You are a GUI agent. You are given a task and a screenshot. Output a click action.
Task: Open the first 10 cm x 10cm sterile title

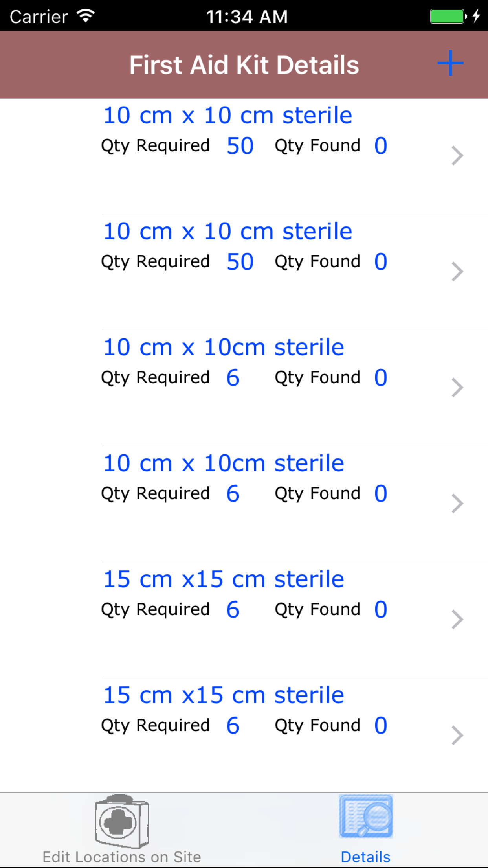(224, 348)
